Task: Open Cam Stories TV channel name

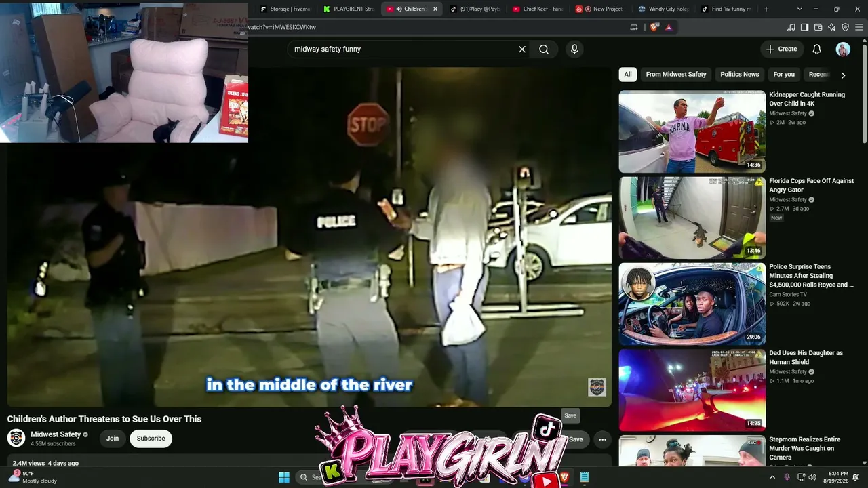Action: (x=788, y=294)
